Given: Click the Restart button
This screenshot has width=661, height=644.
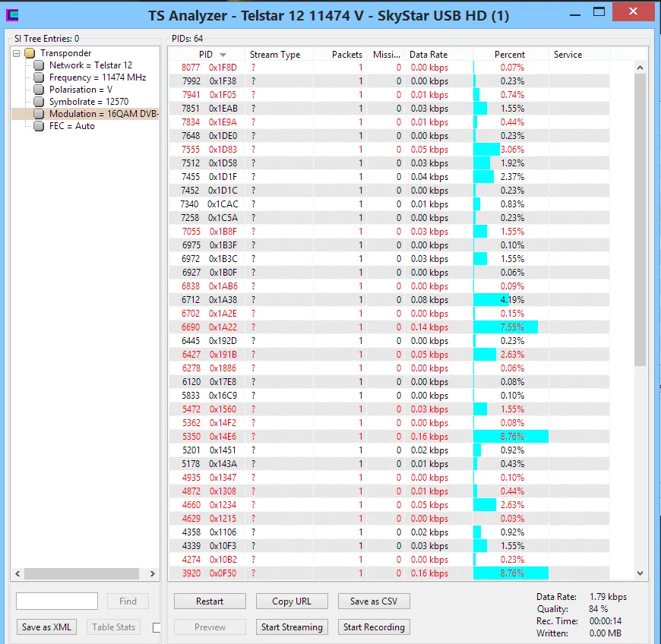Looking at the screenshot, I should click(210, 601).
